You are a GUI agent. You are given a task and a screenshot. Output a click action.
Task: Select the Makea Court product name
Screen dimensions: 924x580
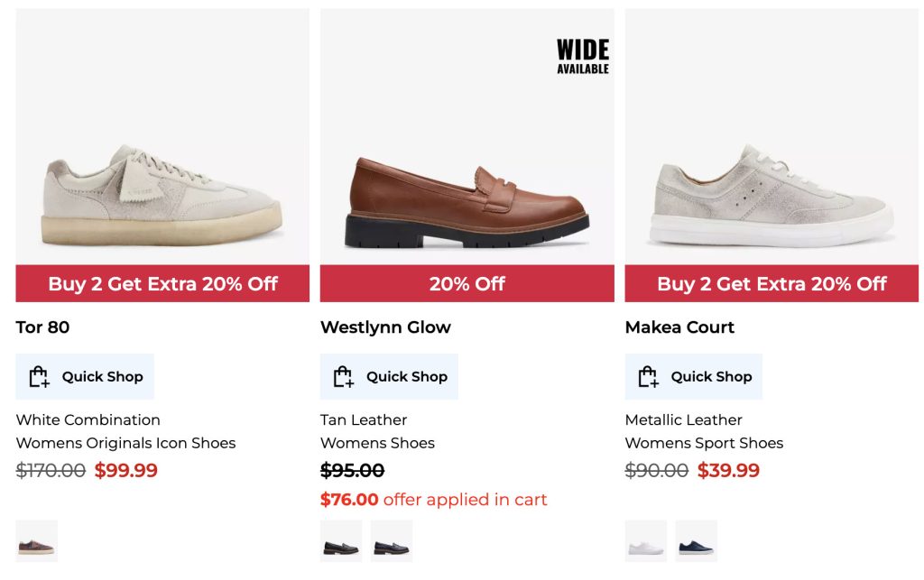(679, 327)
